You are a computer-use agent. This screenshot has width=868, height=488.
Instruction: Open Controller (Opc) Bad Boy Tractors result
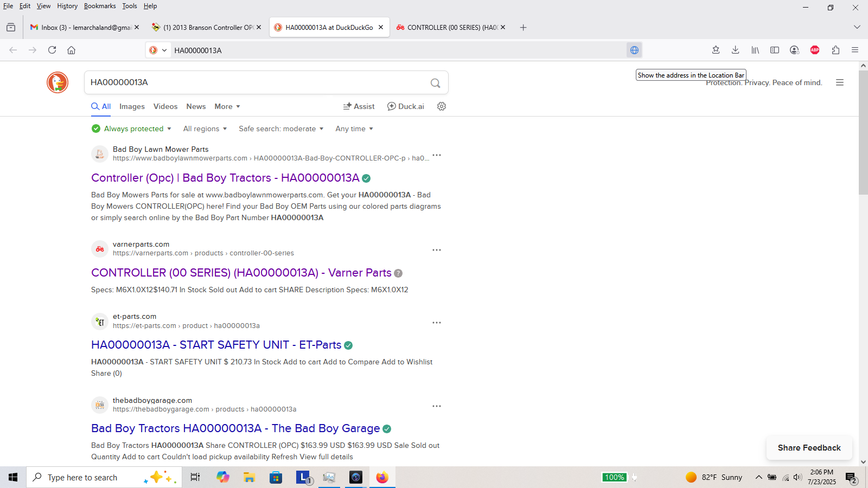click(225, 178)
